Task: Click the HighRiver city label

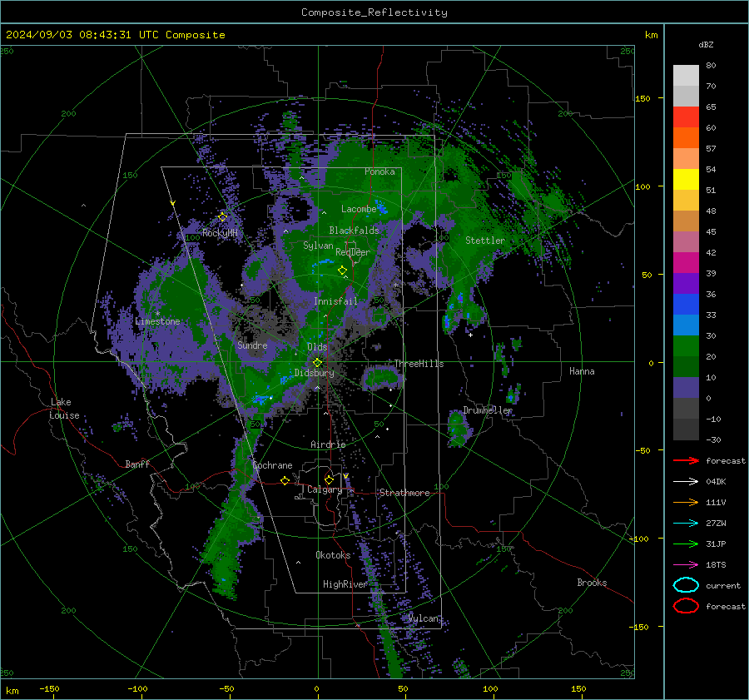Action: pyautogui.click(x=345, y=584)
